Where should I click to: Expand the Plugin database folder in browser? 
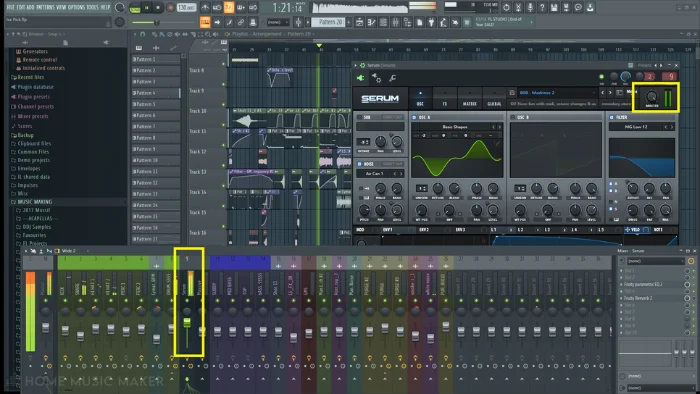point(35,87)
